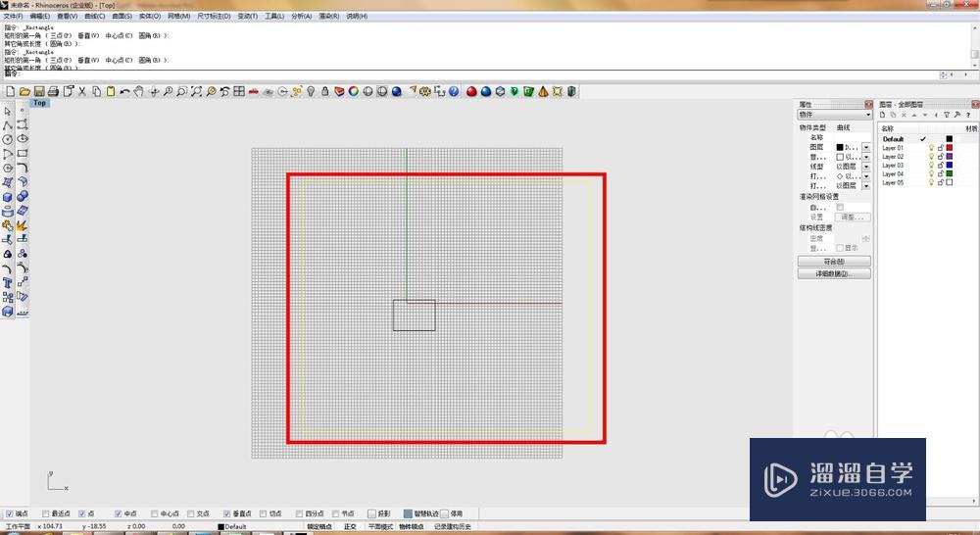The image size is (980, 535).
Task: Click the 详细数据(D)... button
Action: tap(834, 273)
